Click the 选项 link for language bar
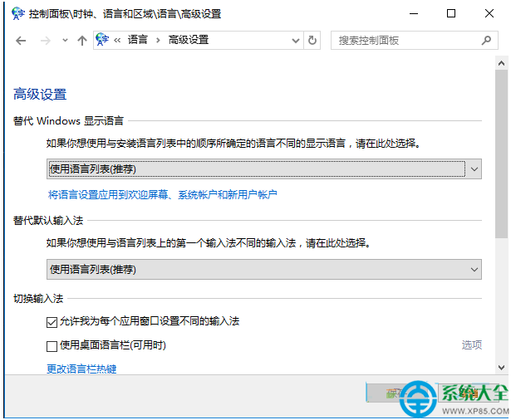Viewport: 511px width, 420px height. [x=471, y=345]
